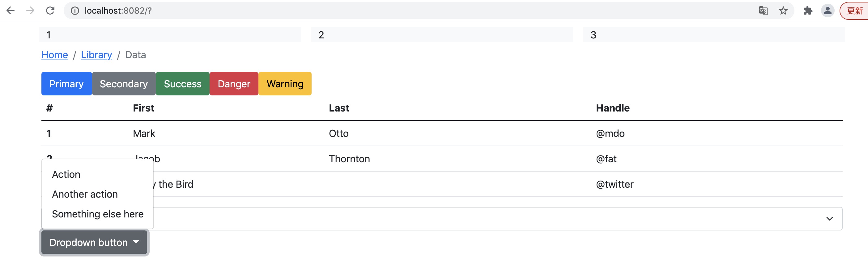The height and width of the screenshot is (267, 868).
Task: Click the browser back arrow
Action: click(x=11, y=11)
